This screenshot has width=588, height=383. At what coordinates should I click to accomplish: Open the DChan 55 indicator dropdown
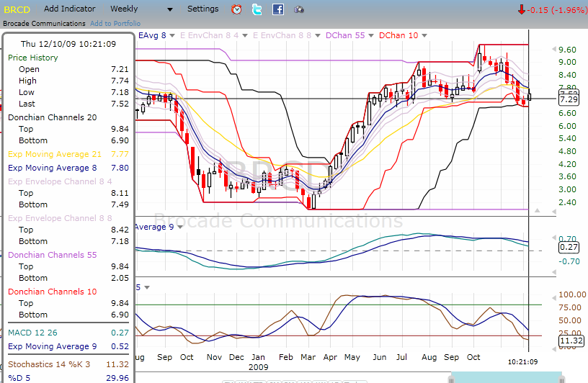point(371,35)
